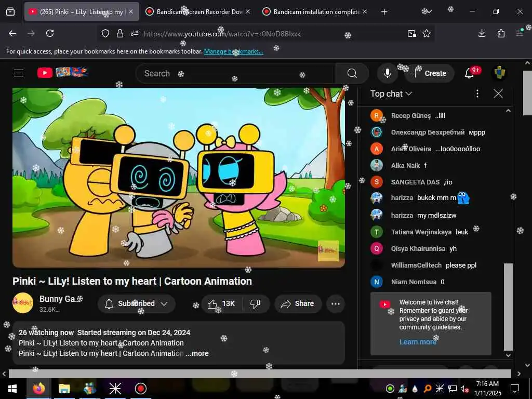Viewport: 532px width, 399px height.
Task: Expand description with ...more
Action: pos(197,353)
